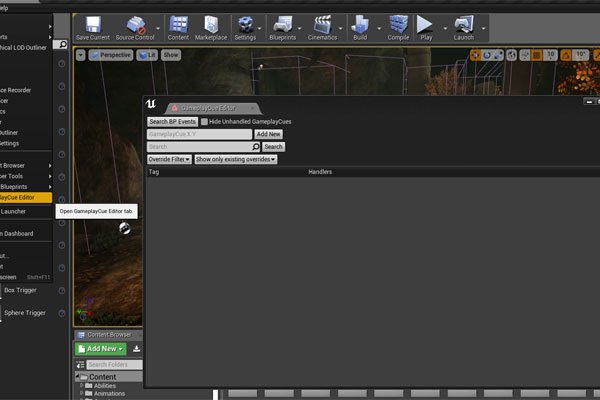Click the Unreal Engine logo in GameplayCue window
Viewport: 600px width, 400px height.
(x=151, y=104)
